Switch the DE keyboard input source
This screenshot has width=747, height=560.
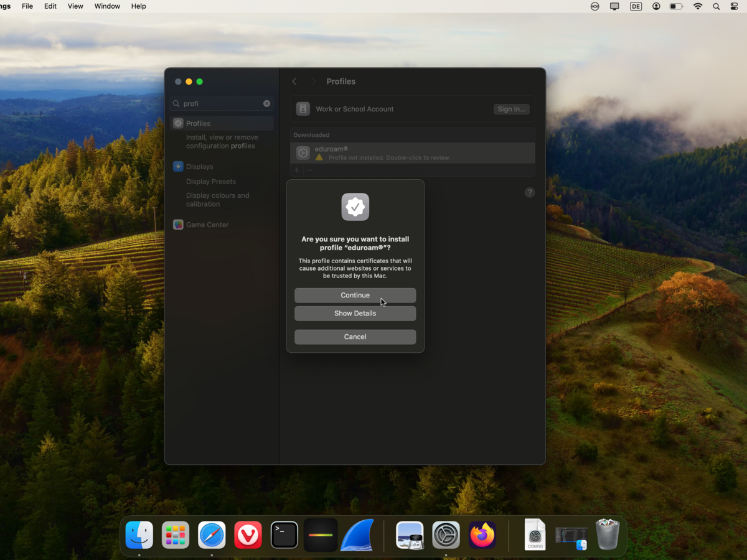pyautogui.click(x=636, y=6)
